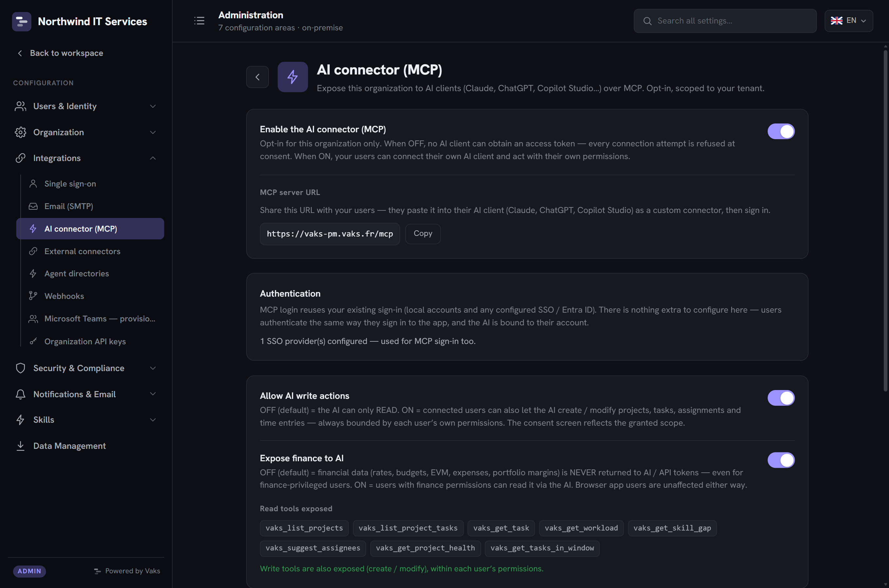889x588 pixels.
Task: Click the Users & Identity people icon
Action: coord(21,106)
